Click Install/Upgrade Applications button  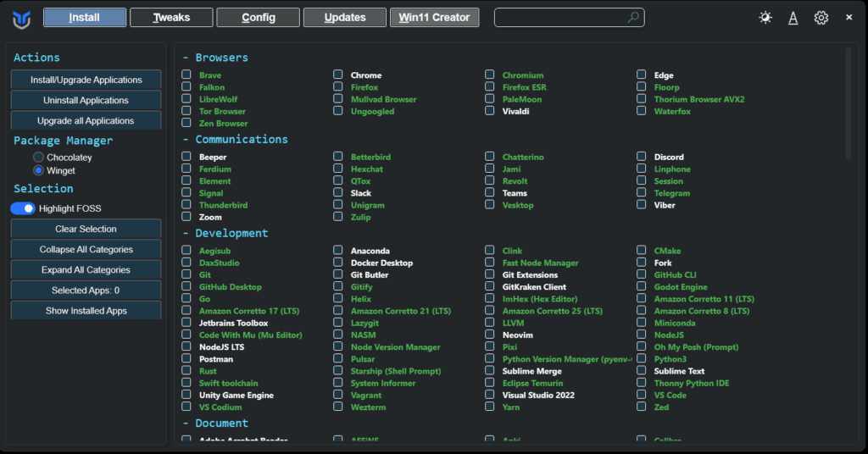tap(86, 80)
